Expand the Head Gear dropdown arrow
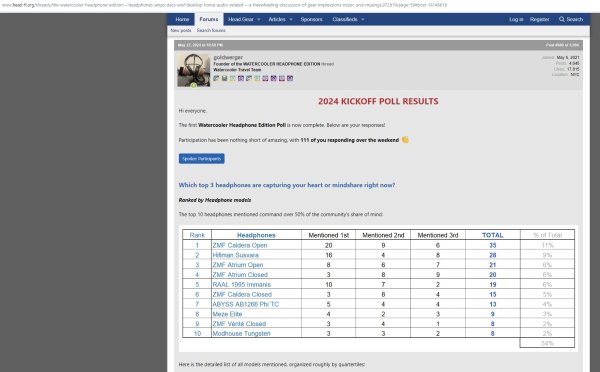Screen dimensions: 600x372 click(259, 20)
